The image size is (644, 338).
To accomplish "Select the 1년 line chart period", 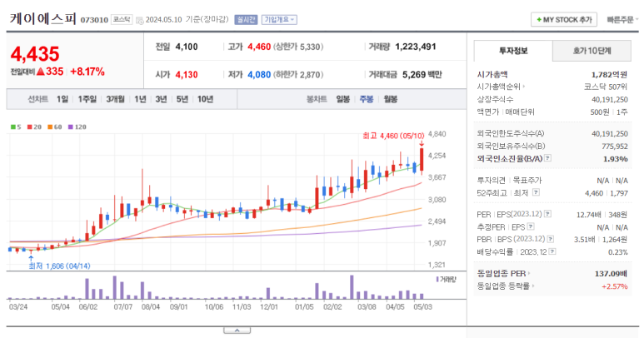I will point(140,99).
